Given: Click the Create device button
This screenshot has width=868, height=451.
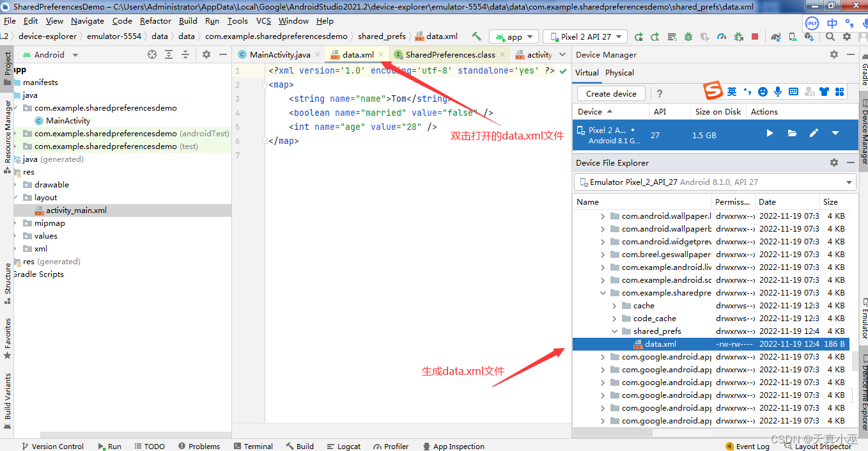Looking at the screenshot, I should pyautogui.click(x=611, y=93).
